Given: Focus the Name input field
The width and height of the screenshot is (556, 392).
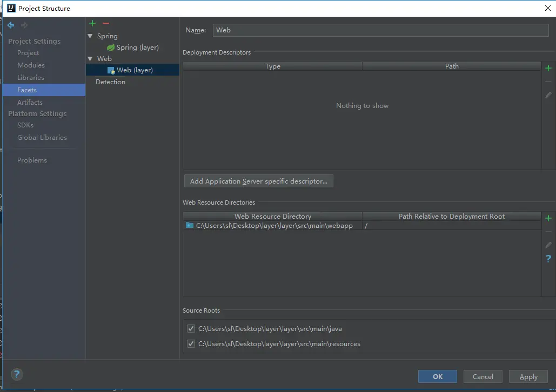Looking at the screenshot, I should click(381, 30).
